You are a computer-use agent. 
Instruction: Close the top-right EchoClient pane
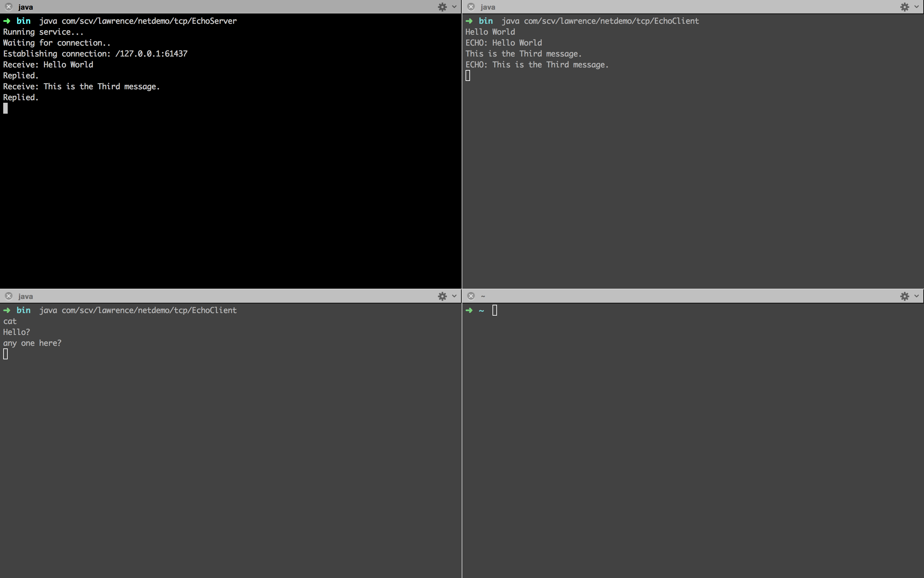(x=471, y=7)
